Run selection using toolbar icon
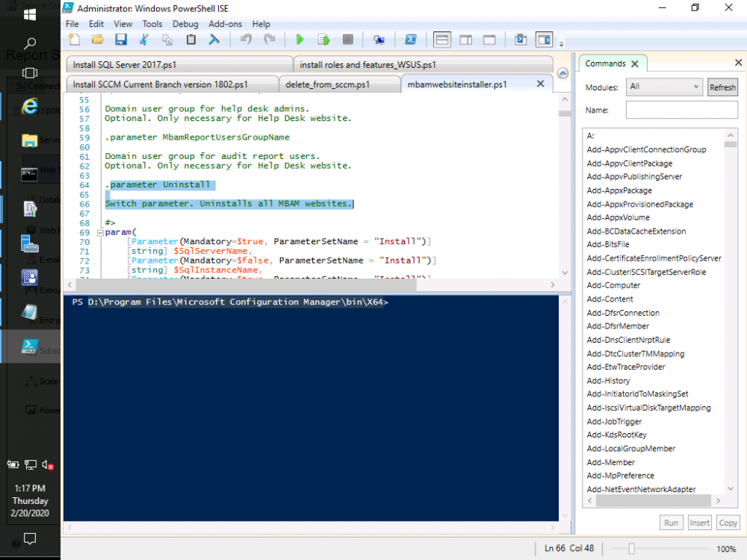The height and width of the screenshot is (560, 747). point(324,40)
